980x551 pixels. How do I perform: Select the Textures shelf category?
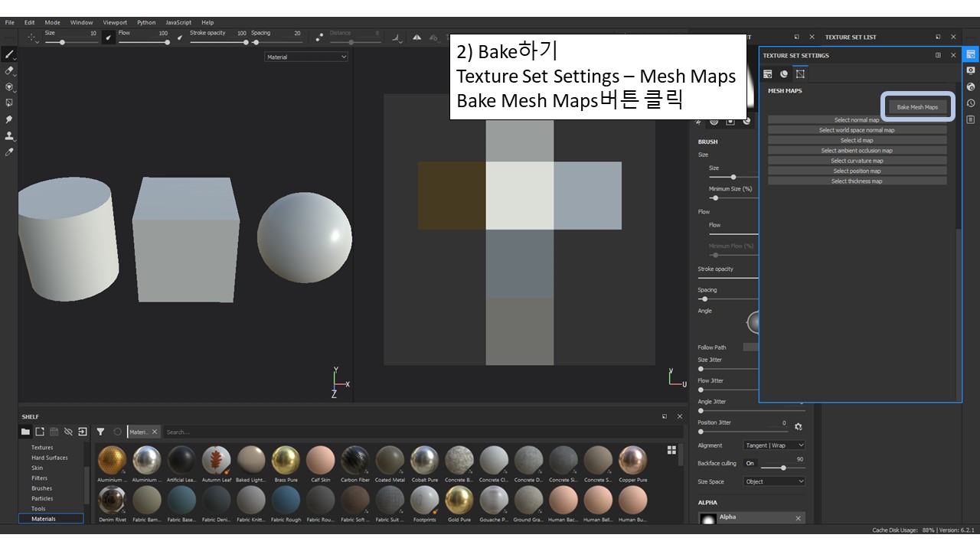point(42,448)
